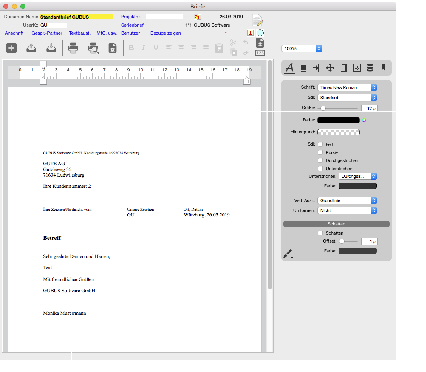Click the keyboard-like icon below the page icon

click(x=260, y=53)
